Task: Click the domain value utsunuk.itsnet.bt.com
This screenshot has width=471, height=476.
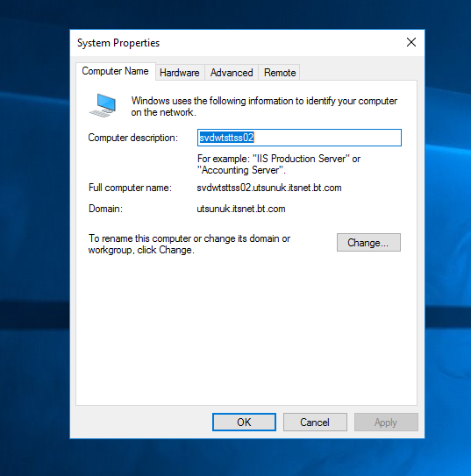Action: click(x=241, y=209)
